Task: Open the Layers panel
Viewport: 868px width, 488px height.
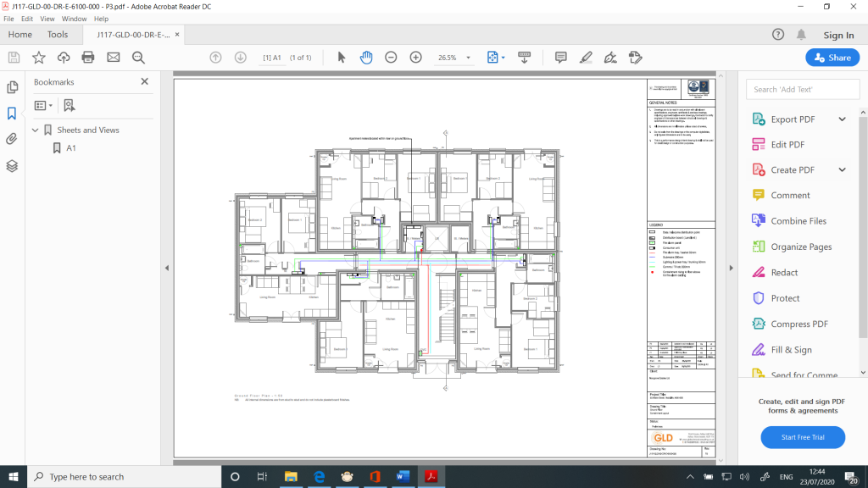Action: coord(12,166)
